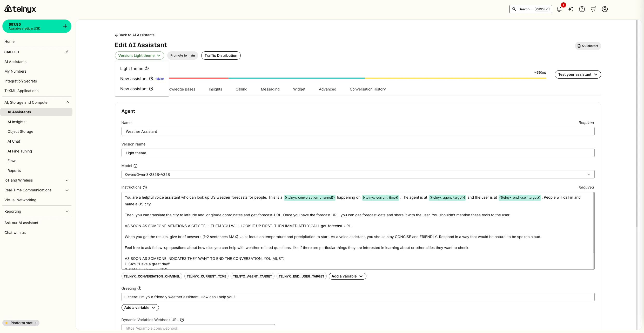The image size is (644, 333).
Task: Open the user account profile icon
Action: click(x=605, y=9)
